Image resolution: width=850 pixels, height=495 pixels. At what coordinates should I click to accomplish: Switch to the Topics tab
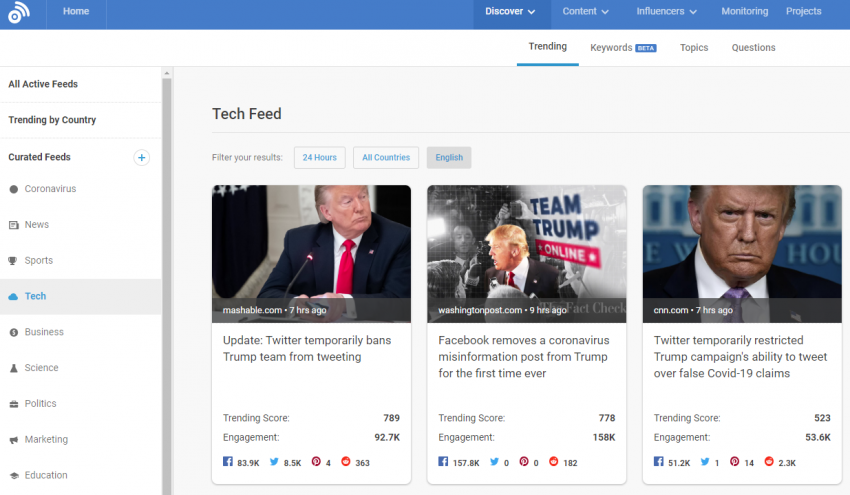(x=694, y=48)
